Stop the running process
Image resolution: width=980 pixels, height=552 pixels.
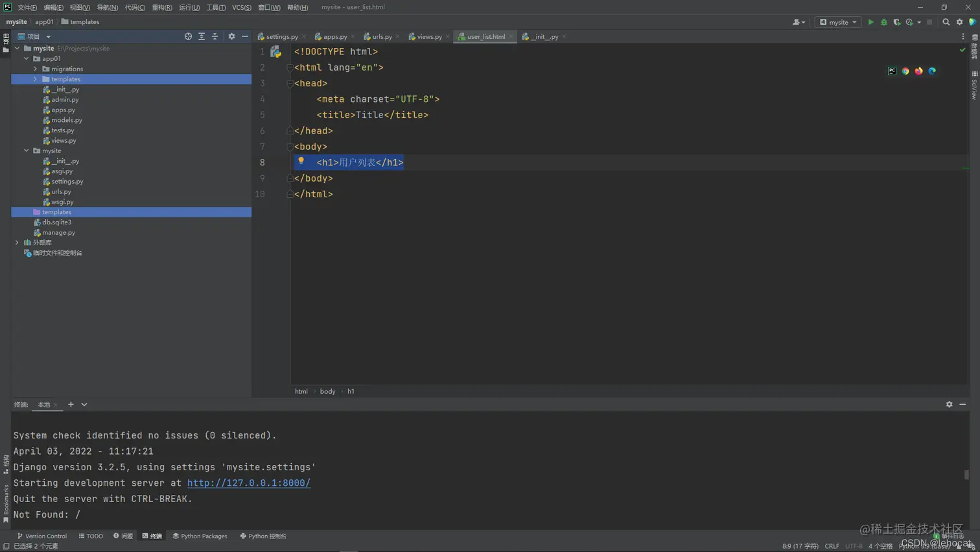tap(929, 22)
